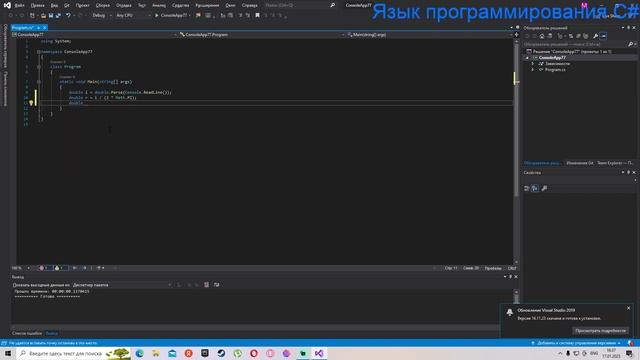Start debugging with ConsoleApp77 play button
Viewport: 640px width, 360px height.
tap(171, 16)
